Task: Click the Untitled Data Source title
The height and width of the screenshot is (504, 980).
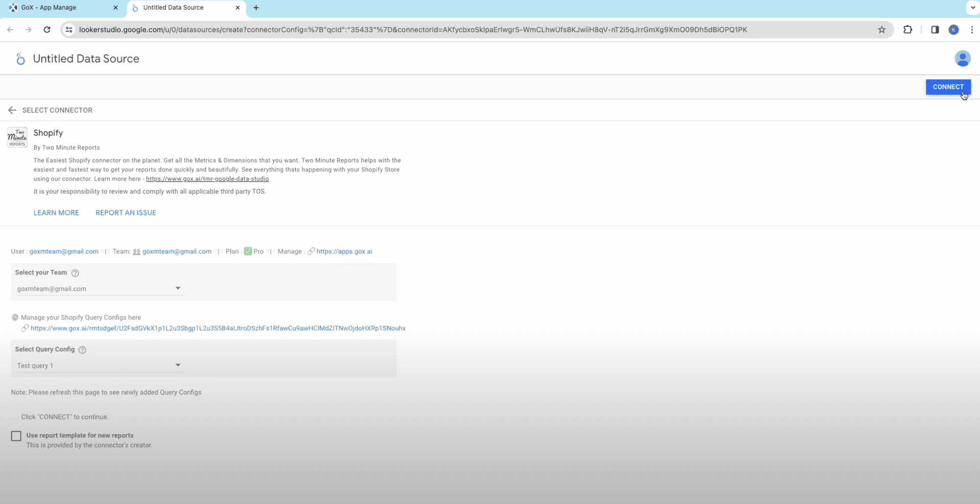Action: coord(86,59)
